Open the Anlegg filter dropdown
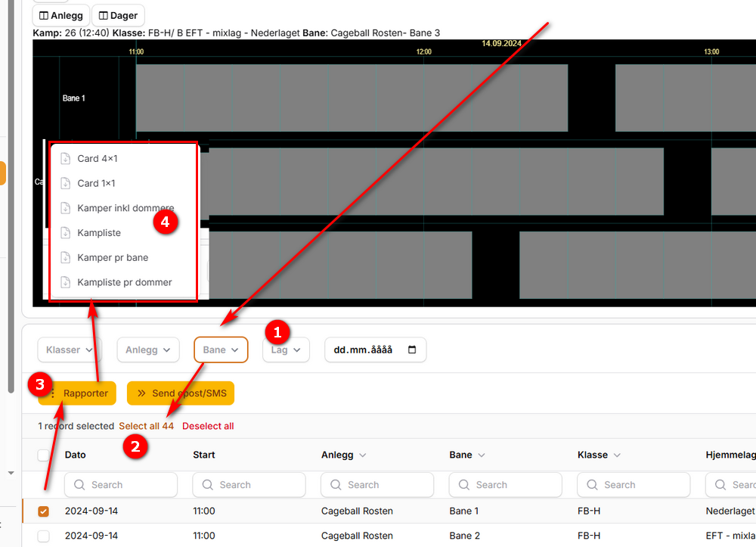Image resolution: width=756 pixels, height=547 pixels. [x=148, y=350]
